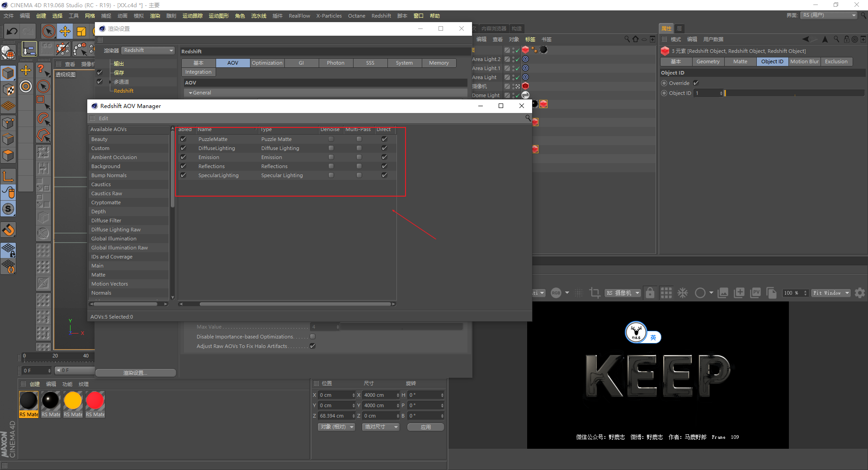The image size is (868, 470).
Task: Open the RS 摄像机 camera dropdown
Action: [623, 293]
